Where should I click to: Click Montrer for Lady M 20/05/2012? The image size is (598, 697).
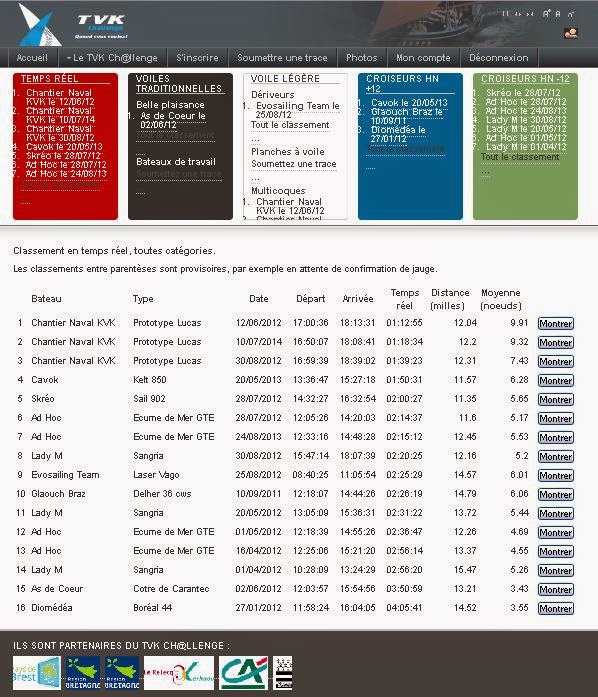click(556, 513)
